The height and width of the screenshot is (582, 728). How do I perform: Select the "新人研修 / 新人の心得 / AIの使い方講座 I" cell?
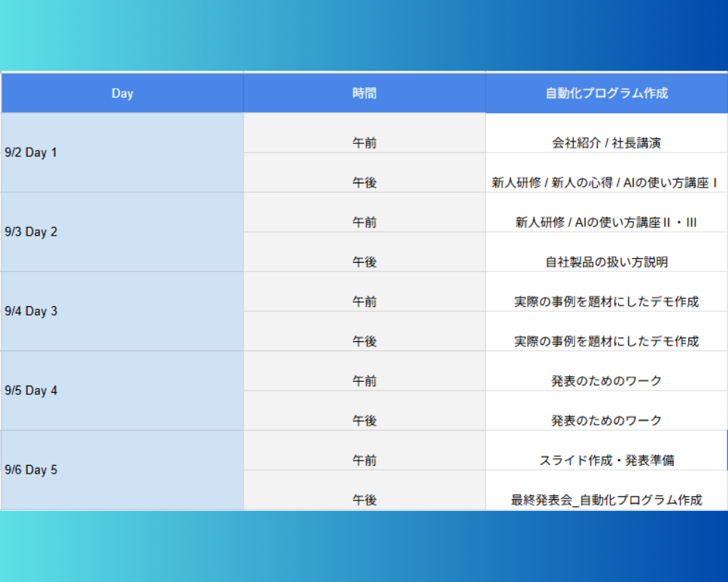coord(606,172)
